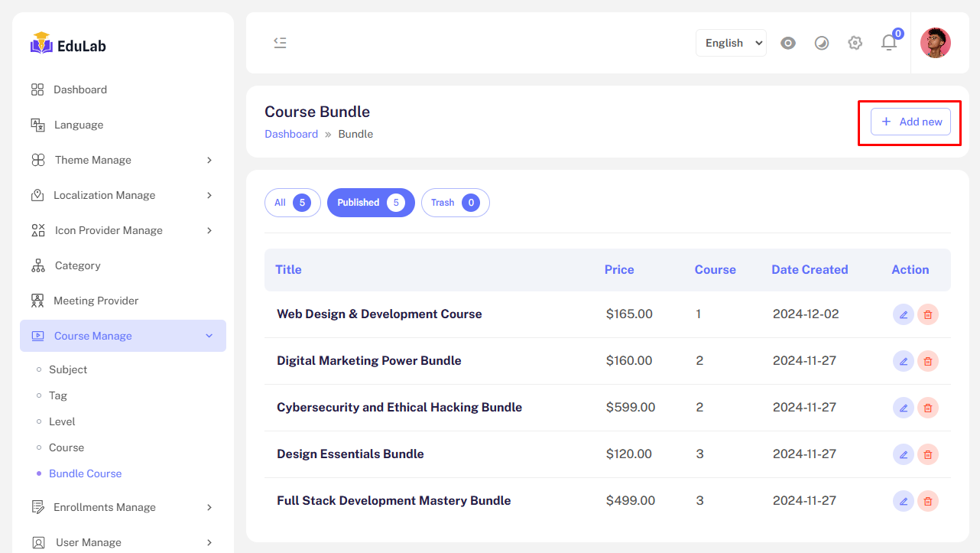The image size is (980, 553).
Task: Click the user profile avatar
Action: (x=935, y=43)
